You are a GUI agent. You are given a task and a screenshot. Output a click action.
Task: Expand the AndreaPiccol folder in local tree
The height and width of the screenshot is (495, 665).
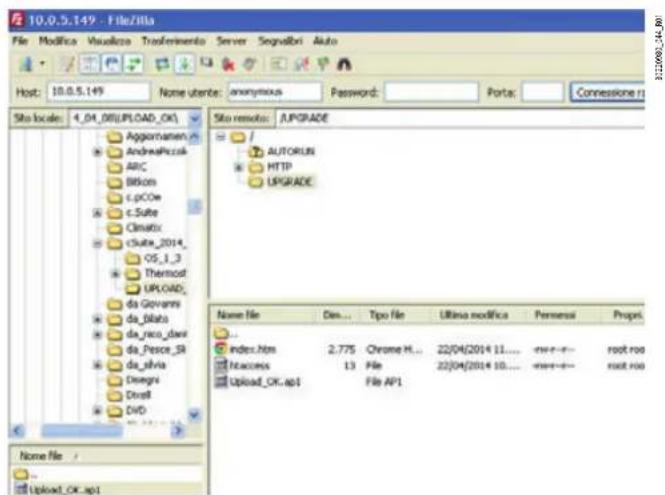click(x=97, y=151)
